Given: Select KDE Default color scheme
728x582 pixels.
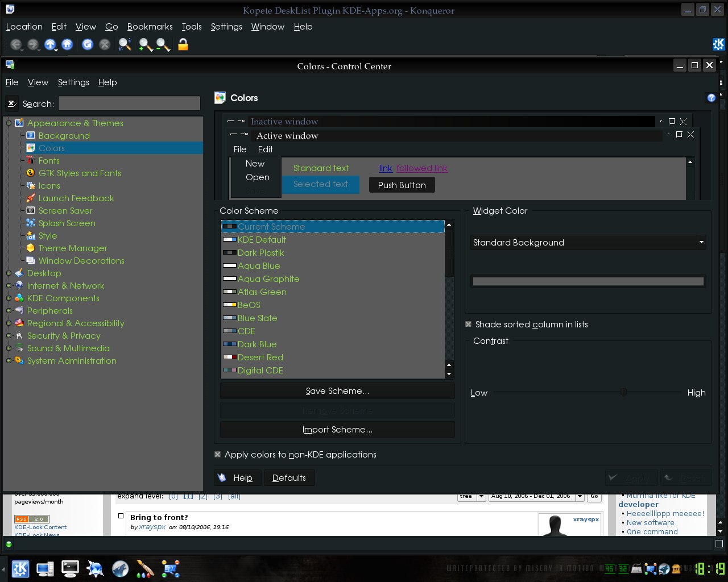Looking at the screenshot, I should tap(333, 240).
